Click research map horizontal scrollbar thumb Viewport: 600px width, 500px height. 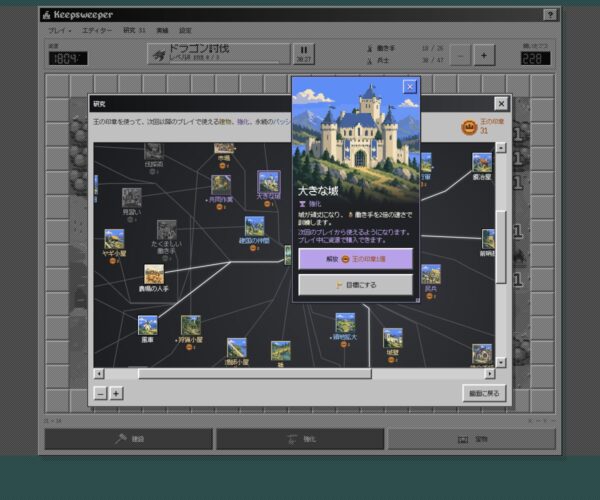[254, 374]
